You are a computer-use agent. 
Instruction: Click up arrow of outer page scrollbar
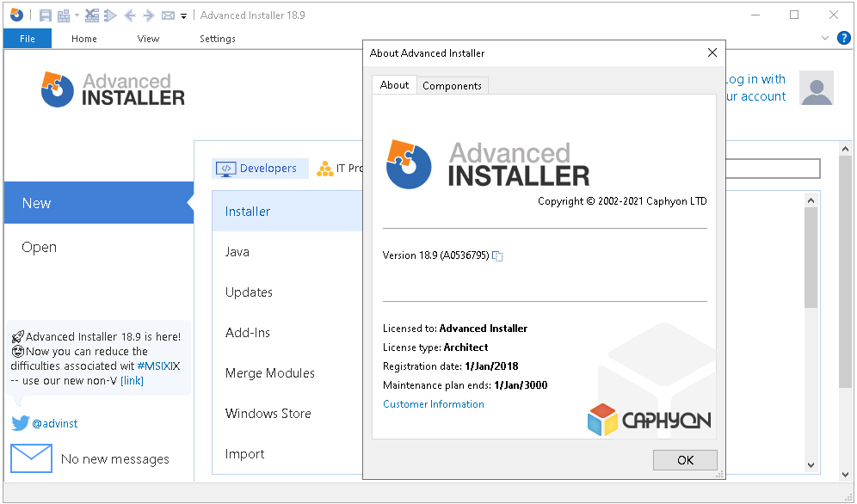(845, 149)
